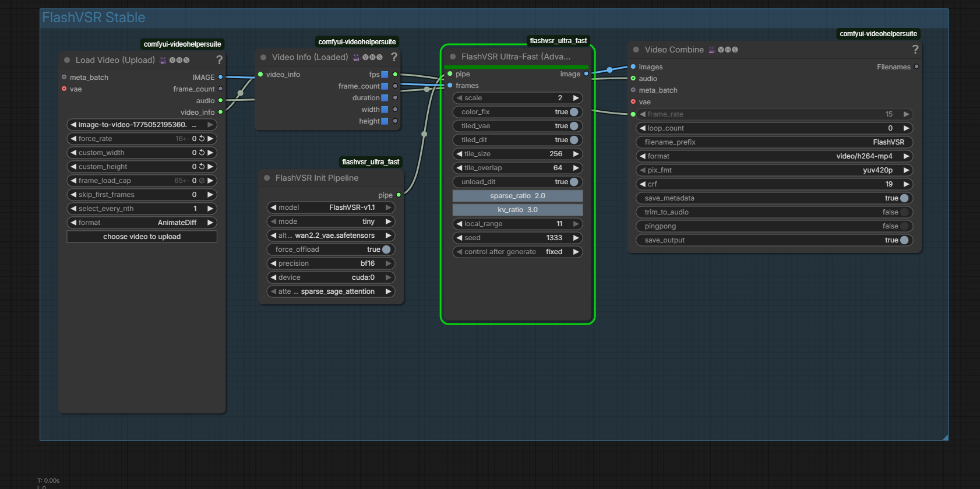
Task: Collapse the FlashVSR Ultra-Fast node via its title dot
Action: [453, 57]
